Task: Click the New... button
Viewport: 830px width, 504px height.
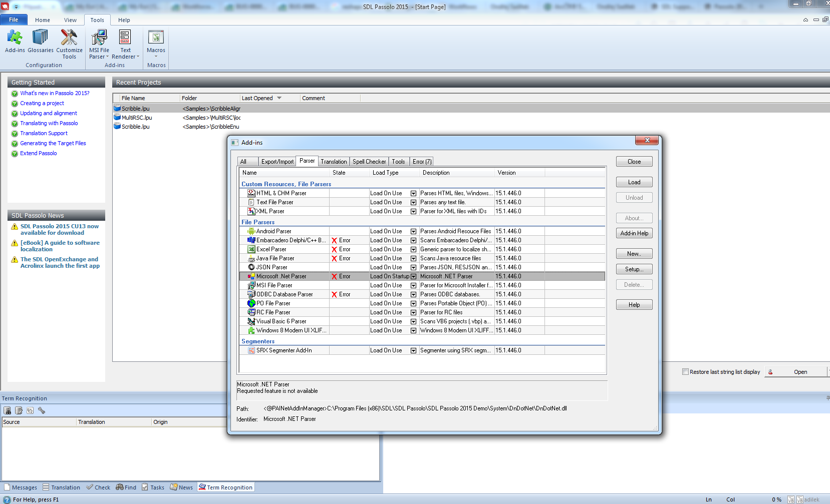Action: point(634,254)
